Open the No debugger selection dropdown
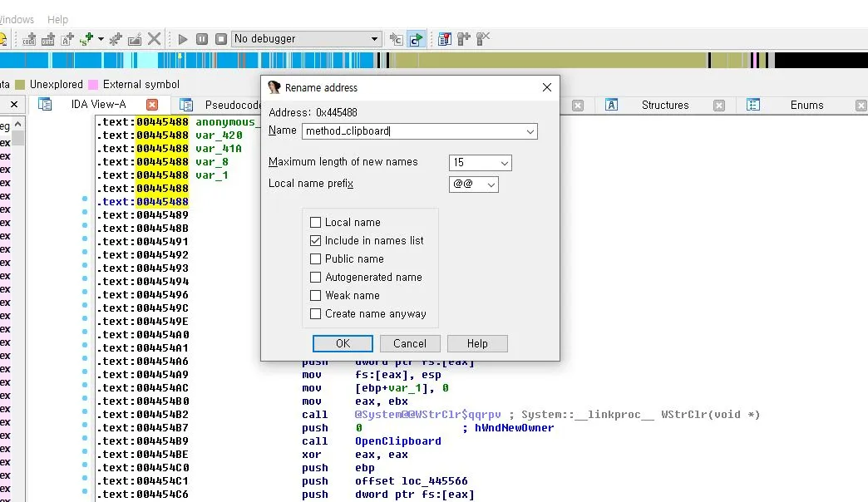Viewport: 868px width, 502px height. [306, 39]
